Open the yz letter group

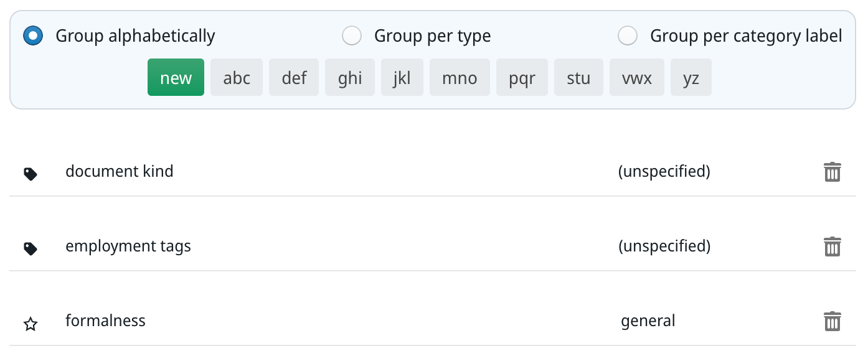pos(691,78)
